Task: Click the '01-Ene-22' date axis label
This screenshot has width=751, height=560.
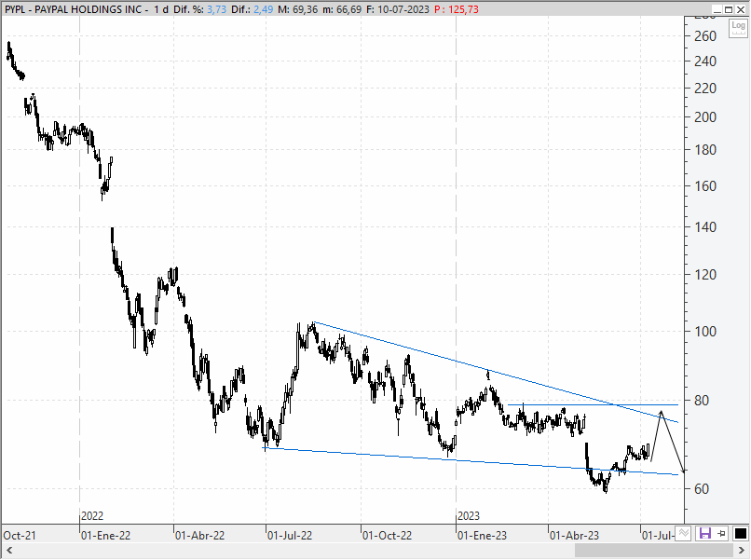Action: pyautogui.click(x=105, y=535)
